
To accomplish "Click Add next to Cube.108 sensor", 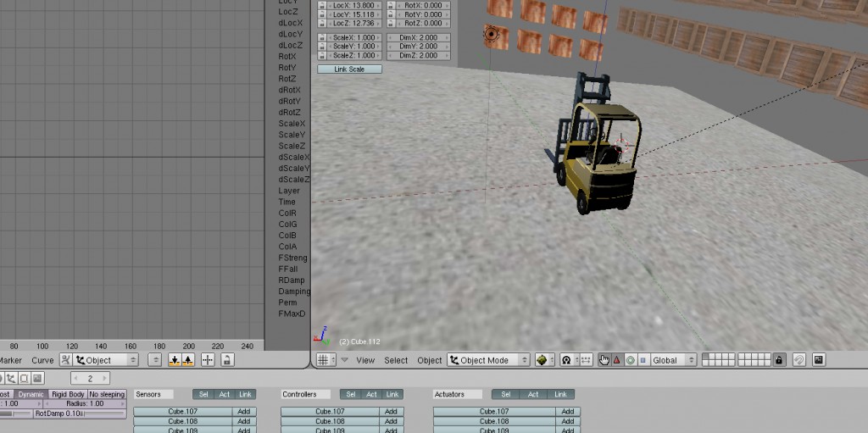I will click(x=244, y=421).
